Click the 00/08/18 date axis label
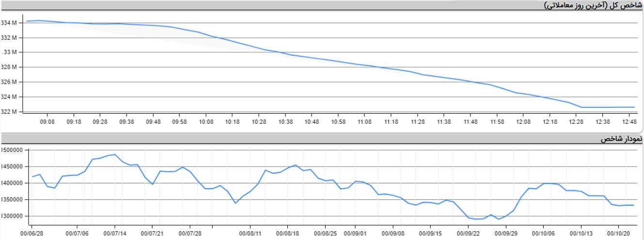Image resolution: width=644 pixels, height=240 pixels. coord(287,233)
